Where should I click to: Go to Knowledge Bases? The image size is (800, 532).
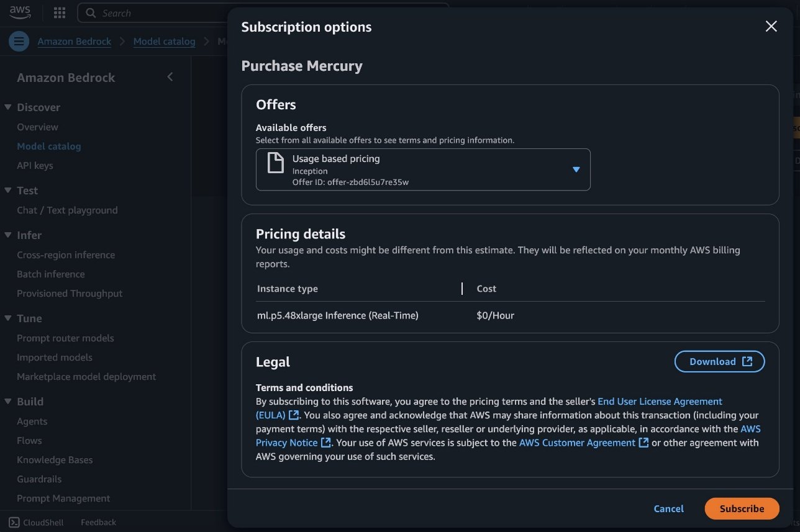(x=55, y=459)
